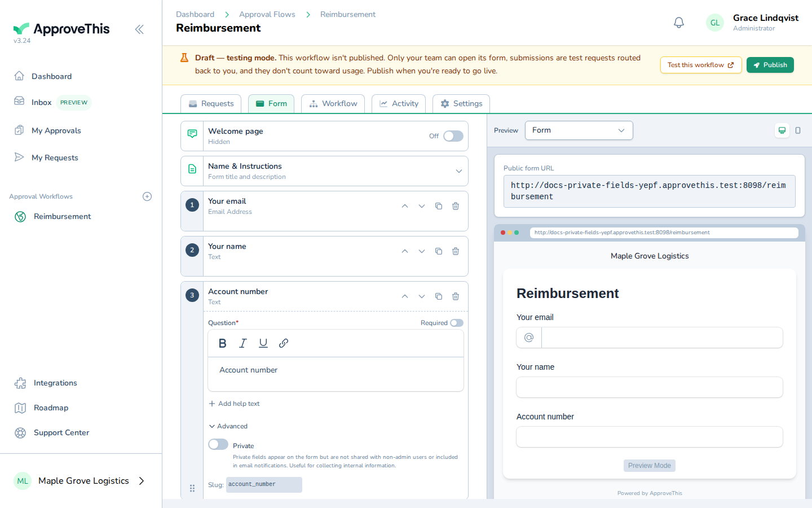
Task: Click the account_number slug field
Action: coord(264,485)
